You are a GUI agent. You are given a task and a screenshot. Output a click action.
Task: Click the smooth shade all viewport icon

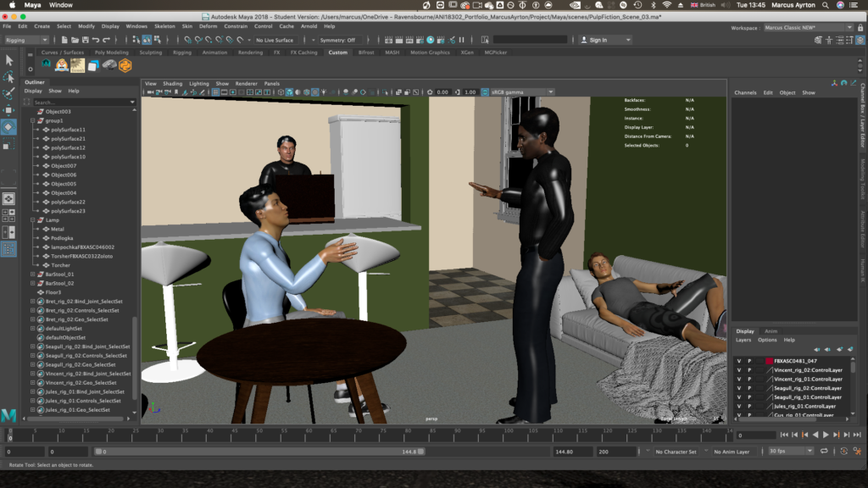click(289, 92)
